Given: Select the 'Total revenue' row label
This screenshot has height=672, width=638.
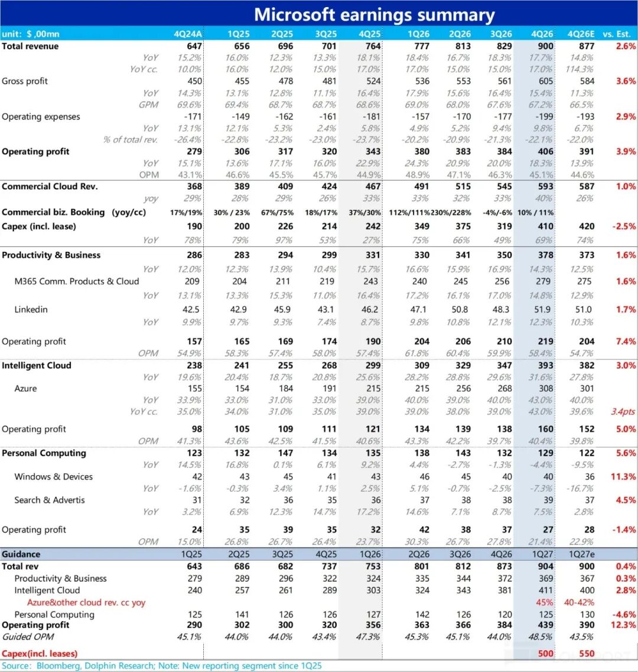Looking at the screenshot, I should click(x=30, y=46).
